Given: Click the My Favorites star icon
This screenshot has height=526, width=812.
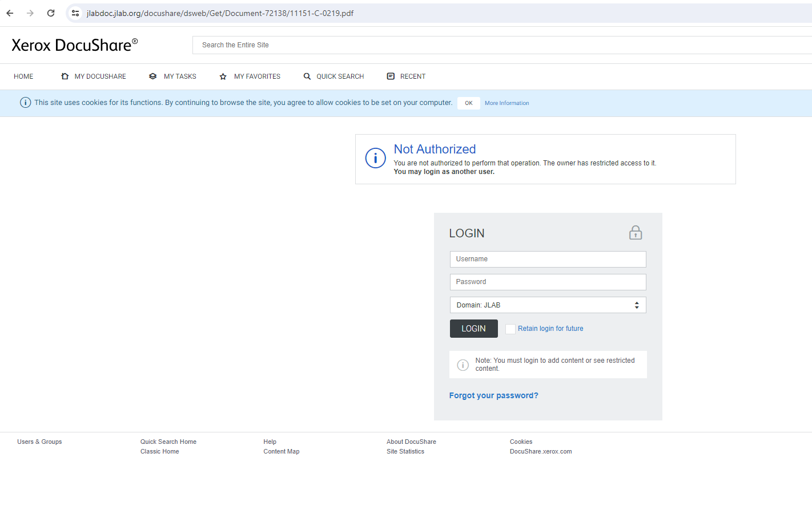Looking at the screenshot, I should coord(223,76).
